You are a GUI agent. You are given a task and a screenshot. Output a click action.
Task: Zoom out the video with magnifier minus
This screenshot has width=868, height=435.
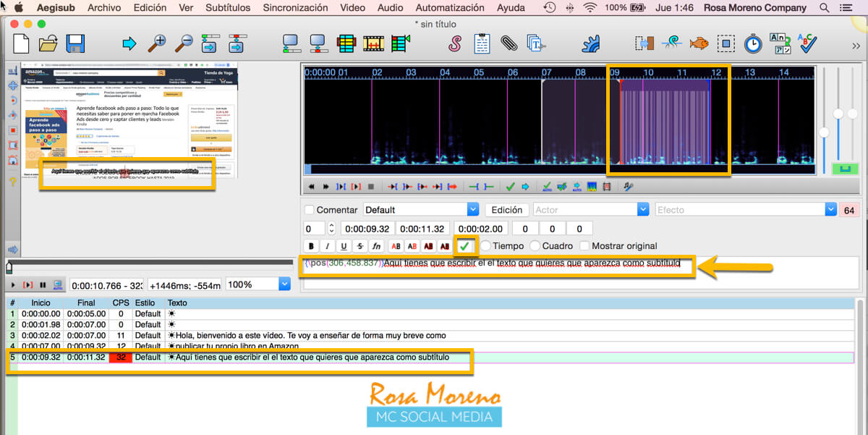[183, 43]
